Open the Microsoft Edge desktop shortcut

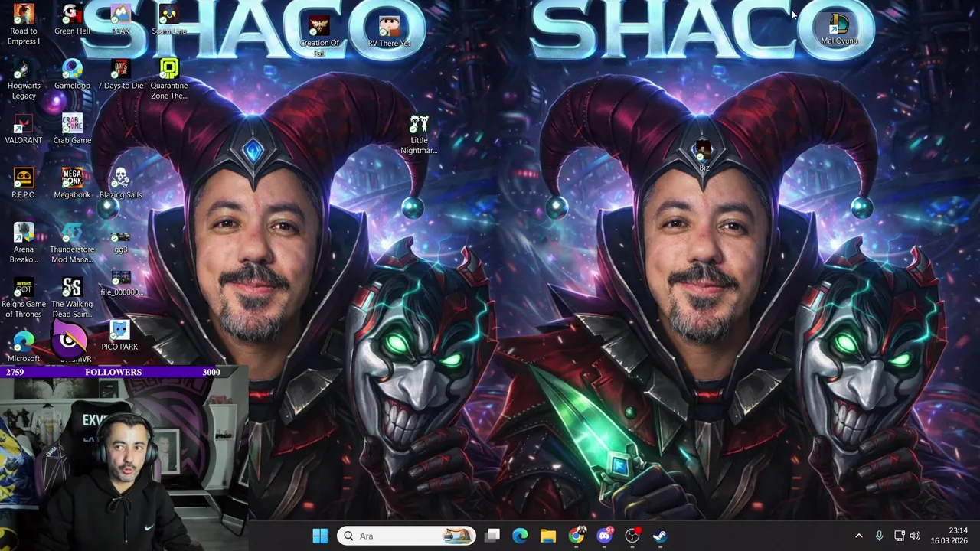24,347
